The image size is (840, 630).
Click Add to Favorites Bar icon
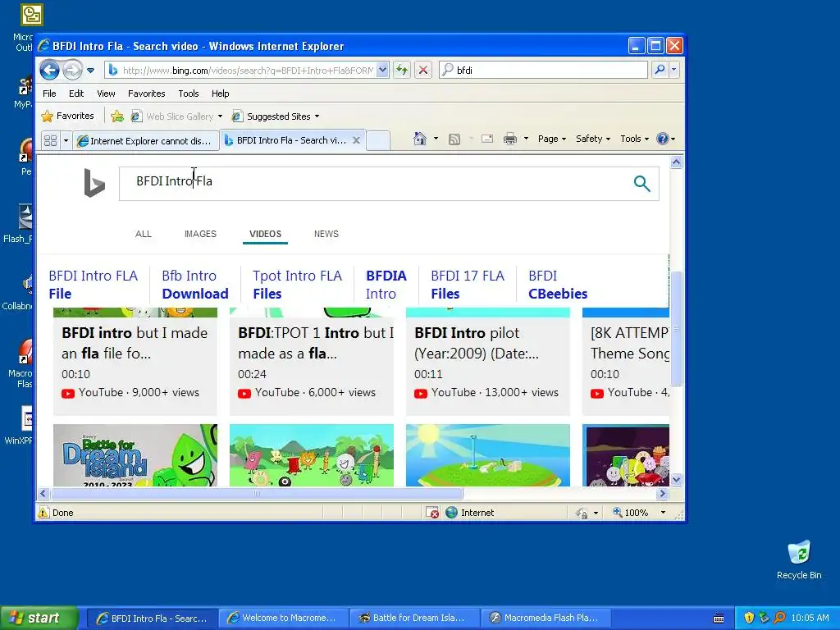point(117,116)
